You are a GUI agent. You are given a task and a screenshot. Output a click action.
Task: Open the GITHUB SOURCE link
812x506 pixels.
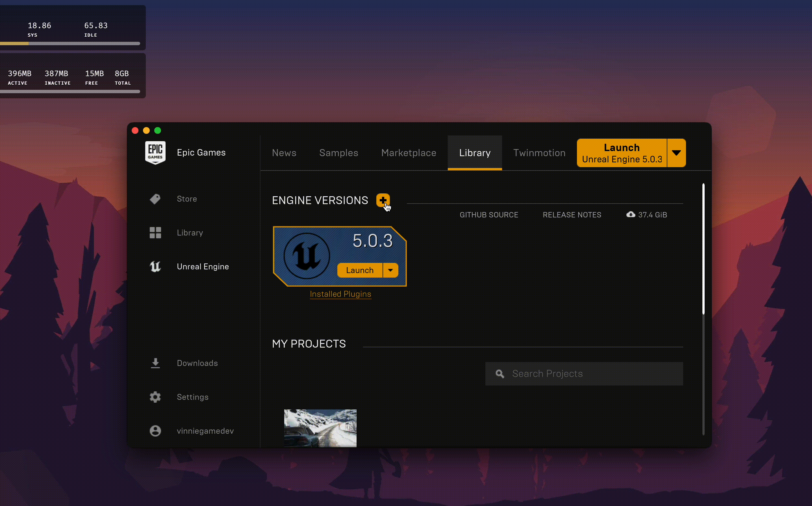click(488, 215)
